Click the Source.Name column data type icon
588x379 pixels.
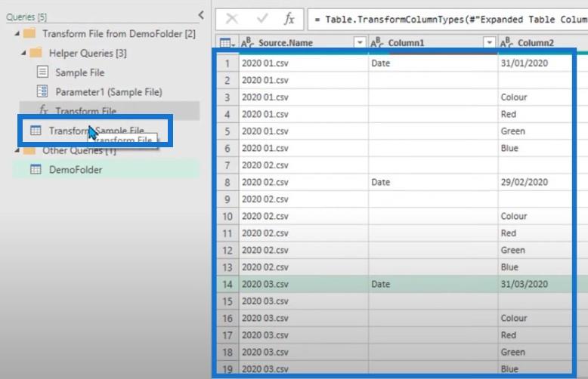click(x=247, y=43)
